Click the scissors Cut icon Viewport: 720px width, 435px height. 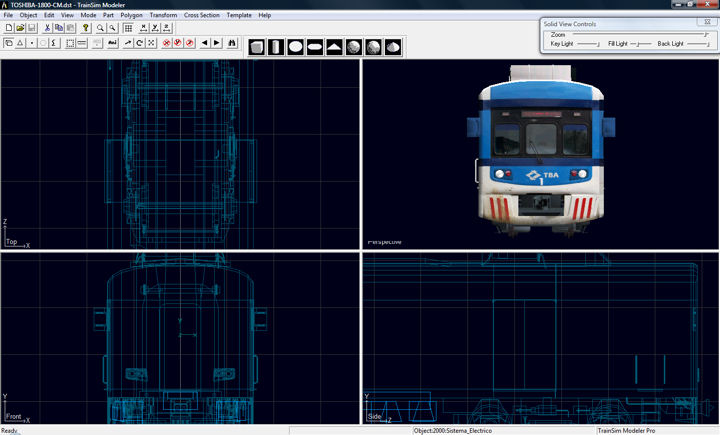[x=47, y=29]
